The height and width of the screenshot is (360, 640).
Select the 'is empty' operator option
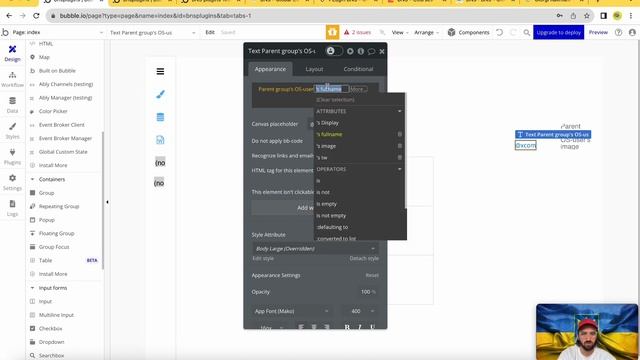pos(359,204)
